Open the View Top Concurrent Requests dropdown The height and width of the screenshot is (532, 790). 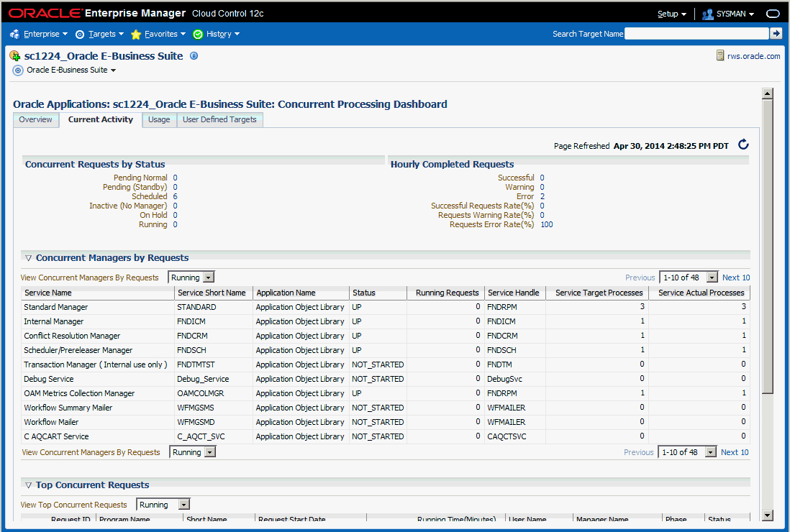coord(163,504)
